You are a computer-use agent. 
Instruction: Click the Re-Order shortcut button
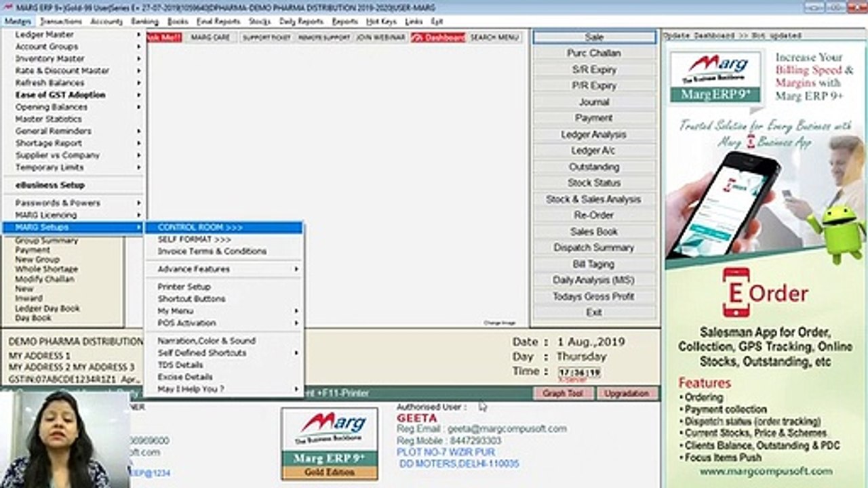tap(594, 215)
